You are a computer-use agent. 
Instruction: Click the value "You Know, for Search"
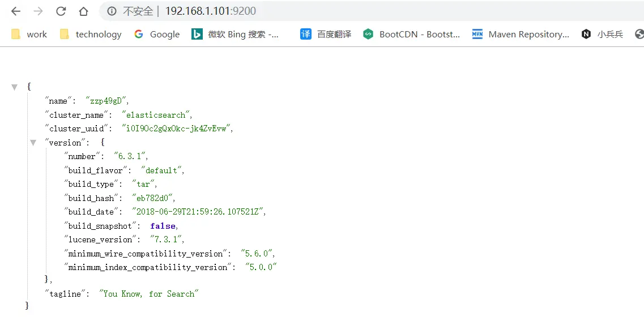pyautogui.click(x=148, y=294)
